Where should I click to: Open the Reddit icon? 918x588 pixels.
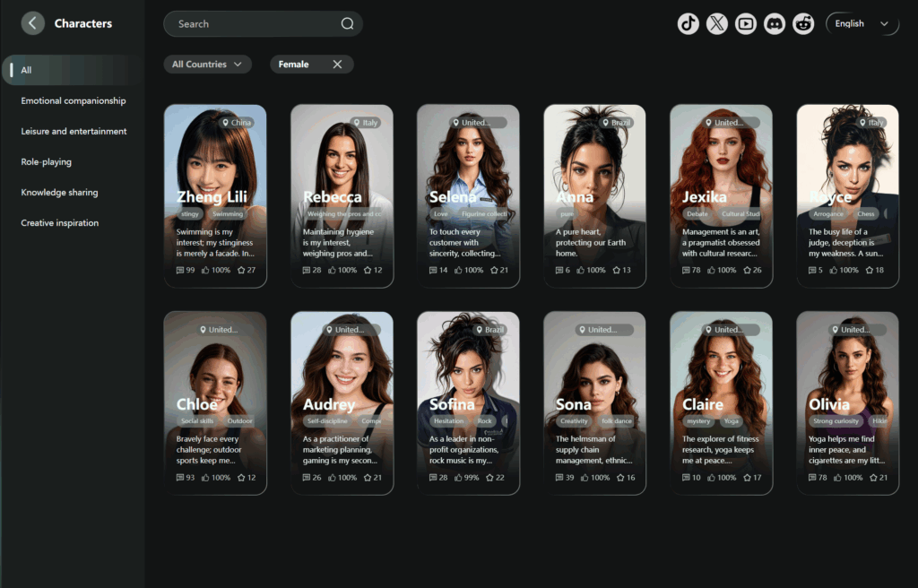click(803, 24)
